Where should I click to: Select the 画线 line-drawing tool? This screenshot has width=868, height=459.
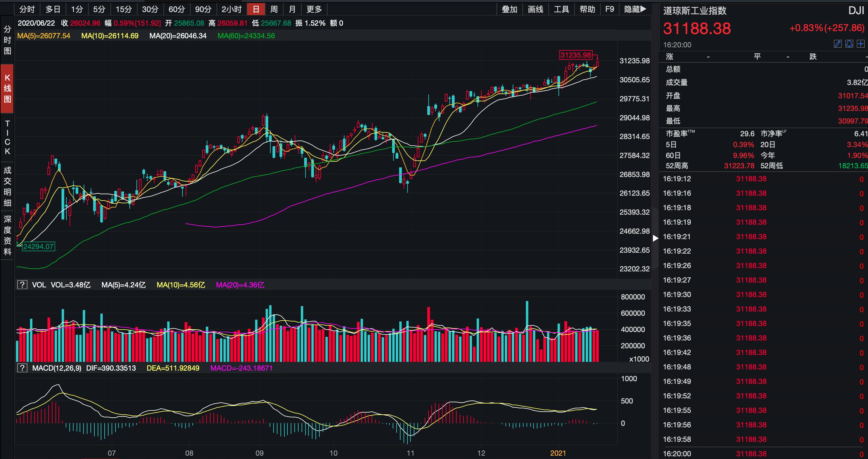coord(535,9)
